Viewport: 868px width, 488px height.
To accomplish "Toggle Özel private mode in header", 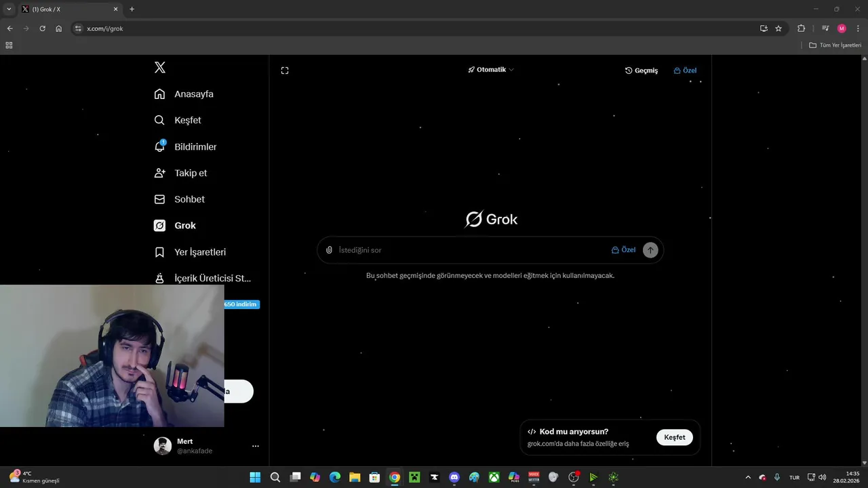I will point(685,70).
